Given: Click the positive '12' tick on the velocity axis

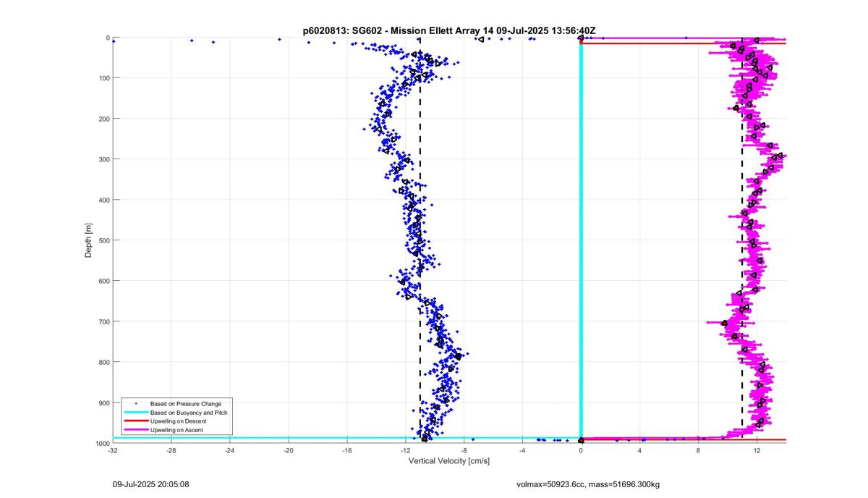Looking at the screenshot, I should point(757,451).
